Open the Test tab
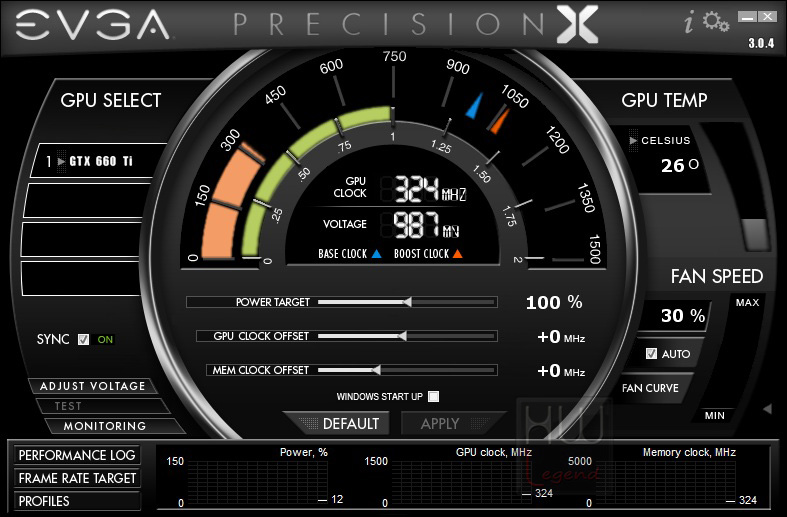The width and height of the screenshot is (787, 517). pyautogui.click(x=103, y=406)
